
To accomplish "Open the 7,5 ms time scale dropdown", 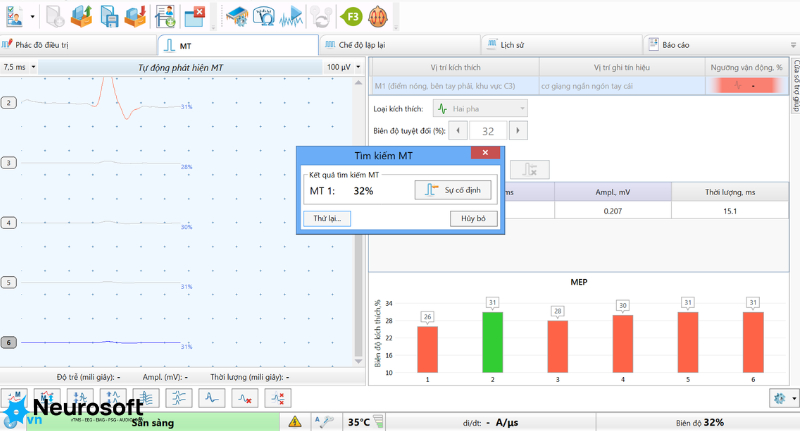I will click(19, 67).
